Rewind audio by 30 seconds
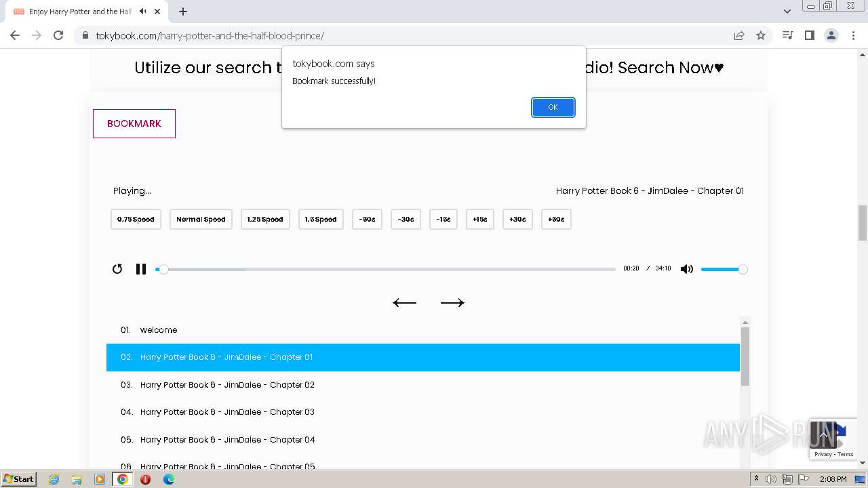This screenshot has width=868, height=488. pos(406,220)
